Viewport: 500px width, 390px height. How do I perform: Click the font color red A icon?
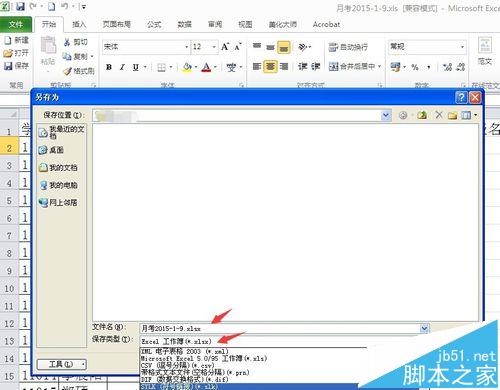(207, 67)
